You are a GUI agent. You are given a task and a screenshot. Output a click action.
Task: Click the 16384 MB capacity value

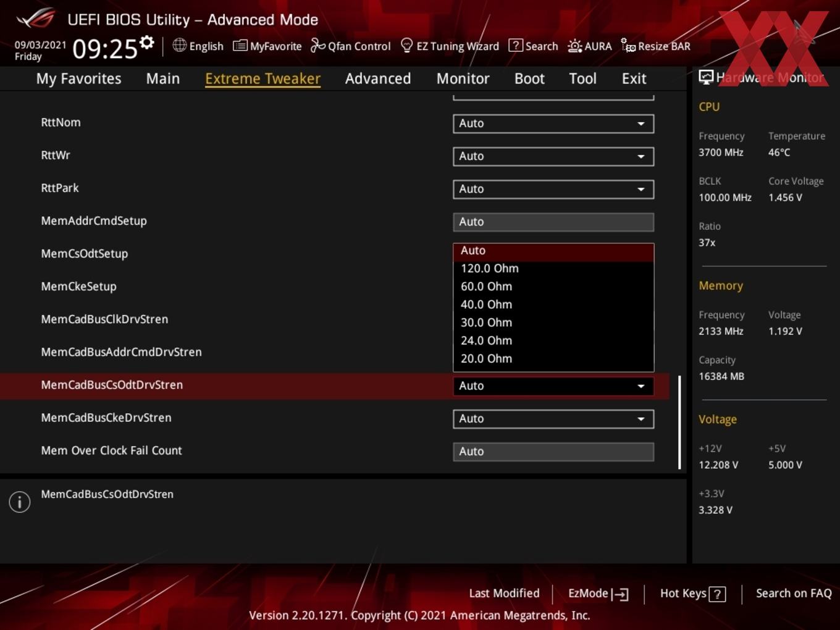click(x=721, y=376)
